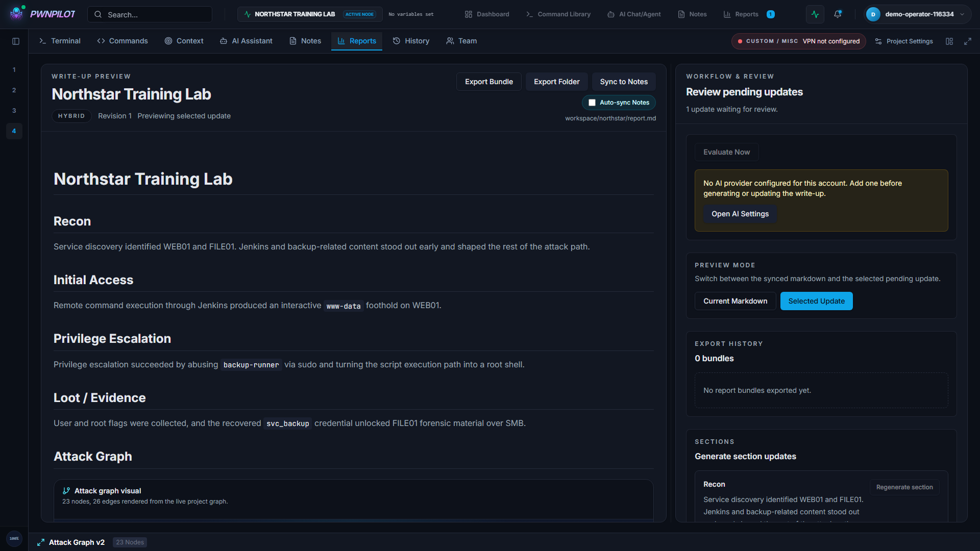Click Sync to Notes
Image resolution: width=980 pixels, height=551 pixels.
tap(624, 82)
